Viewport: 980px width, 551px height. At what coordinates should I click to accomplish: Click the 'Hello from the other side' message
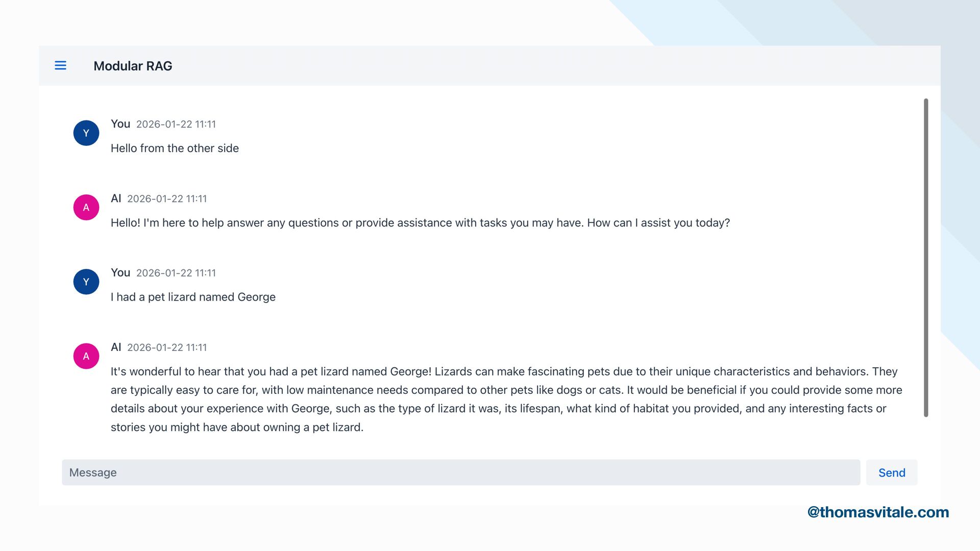click(175, 148)
